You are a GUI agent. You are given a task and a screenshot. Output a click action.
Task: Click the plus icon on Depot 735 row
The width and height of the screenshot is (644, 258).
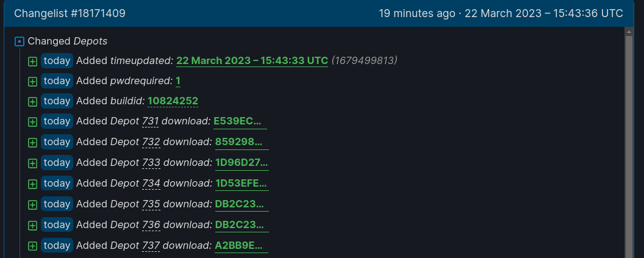(x=32, y=204)
